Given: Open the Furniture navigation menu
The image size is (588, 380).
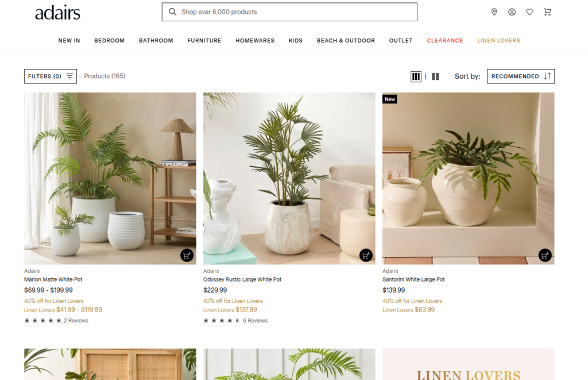Looking at the screenshot, I should pyautogui.click(x=204, y=41).
